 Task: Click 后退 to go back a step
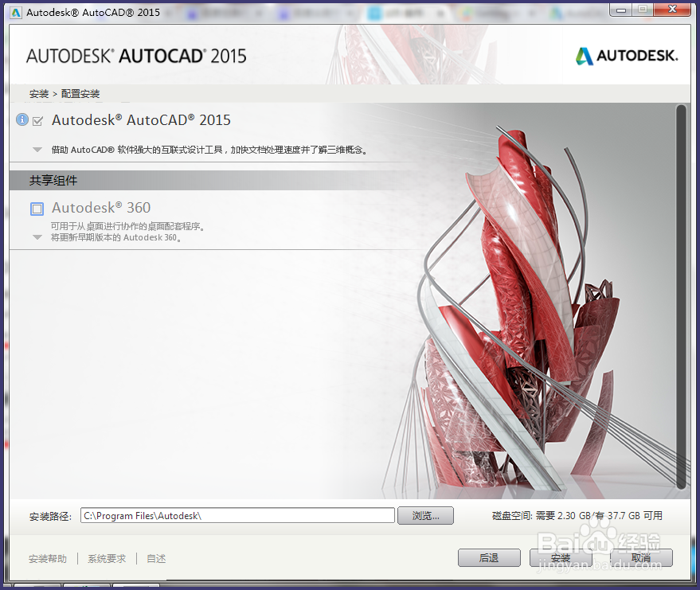(489, 557)
